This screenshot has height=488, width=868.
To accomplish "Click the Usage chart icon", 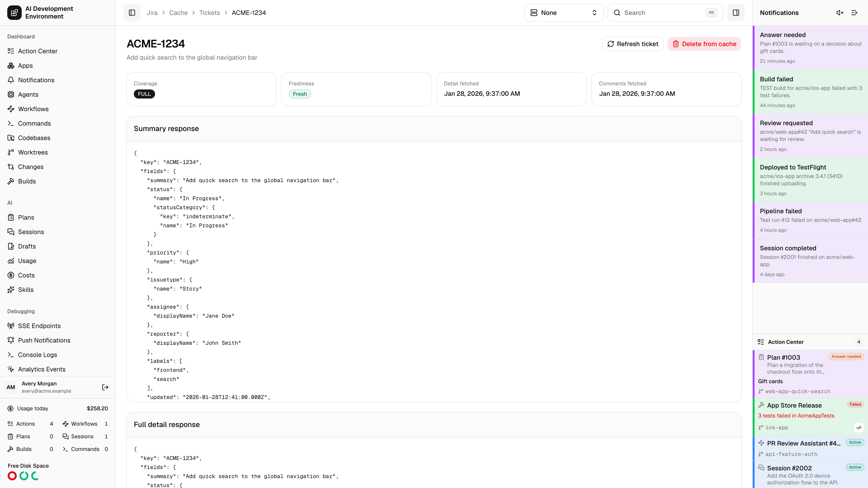I will pyautogui.click(x=11, y=261).
